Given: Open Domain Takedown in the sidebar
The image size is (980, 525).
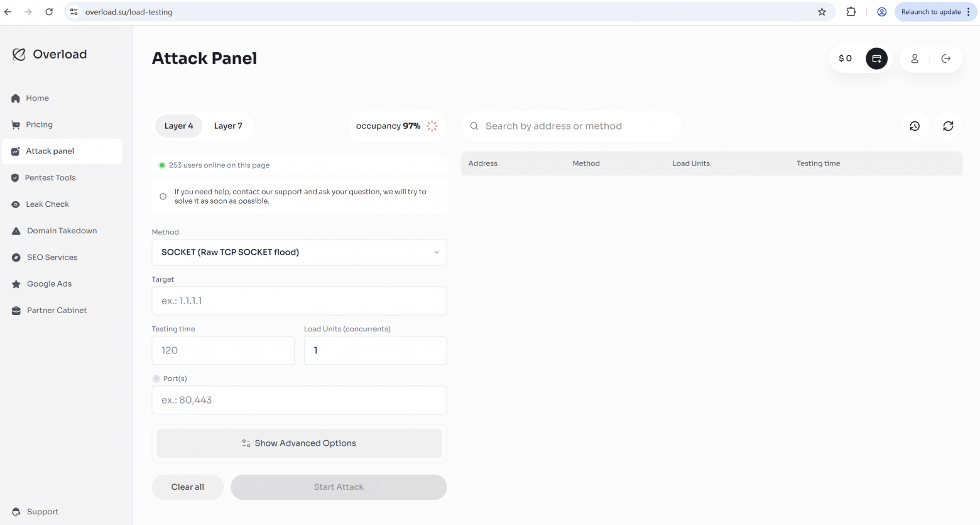Looking at the screenshot, I should [x=62, y=231].
